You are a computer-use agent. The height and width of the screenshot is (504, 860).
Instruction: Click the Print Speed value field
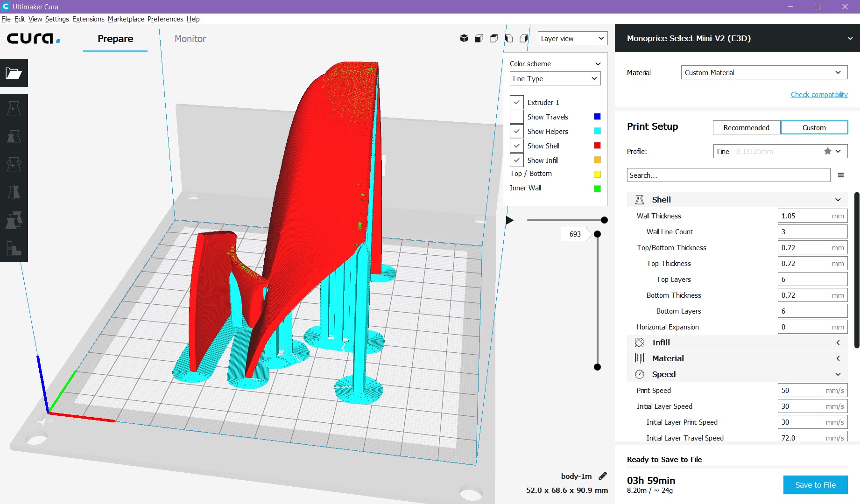point(812,390)
